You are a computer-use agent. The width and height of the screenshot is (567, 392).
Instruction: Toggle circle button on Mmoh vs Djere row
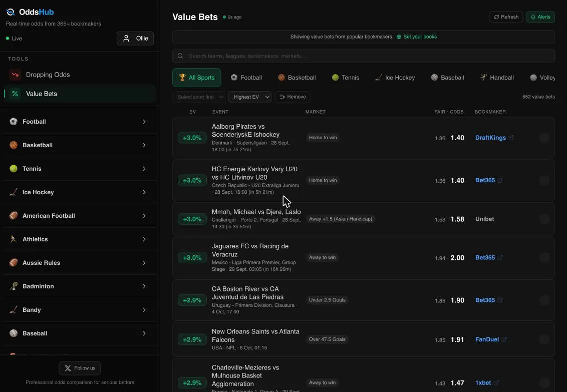coord(544,219)
